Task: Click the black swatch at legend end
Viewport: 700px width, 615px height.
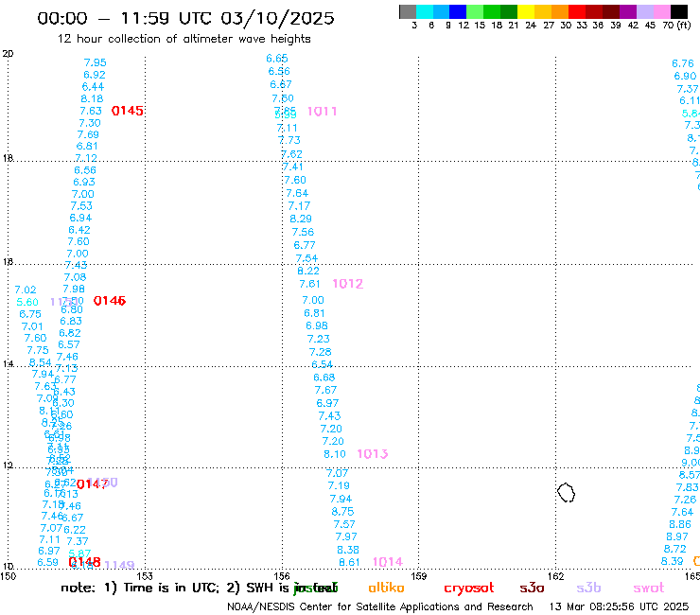Action: 679,11
